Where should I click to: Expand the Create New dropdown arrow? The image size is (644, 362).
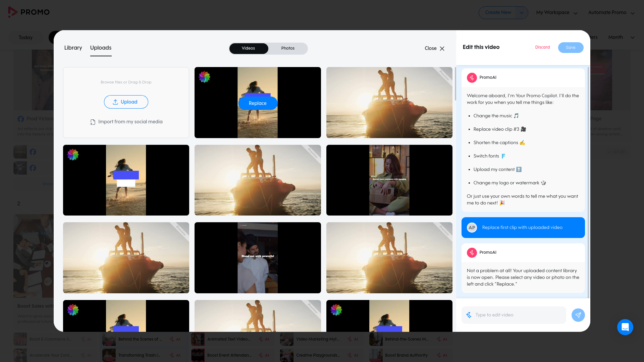click(x=521, y=13)
